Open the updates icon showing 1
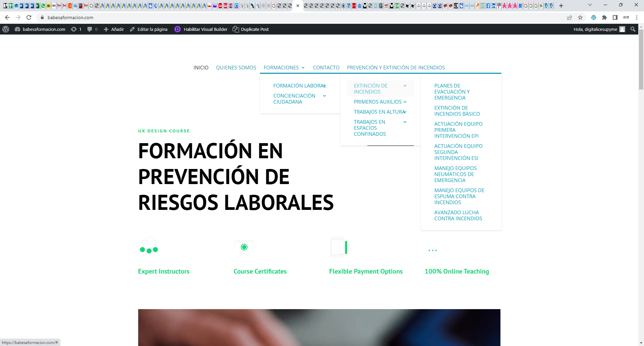 (76, 29)
